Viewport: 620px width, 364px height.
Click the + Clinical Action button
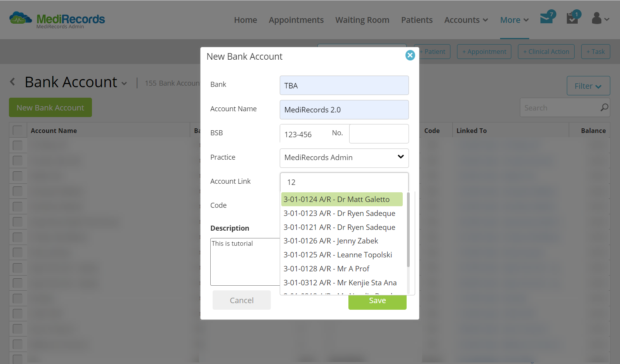(x=546, y=52)
